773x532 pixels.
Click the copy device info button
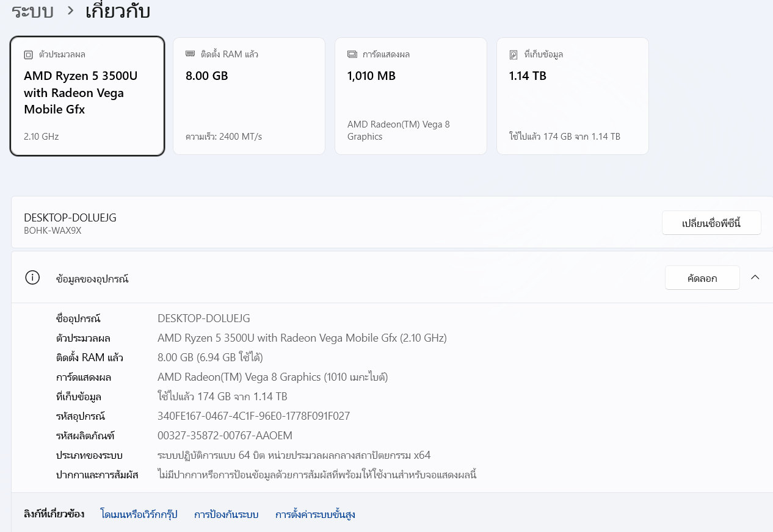click(x=702, y=278)
